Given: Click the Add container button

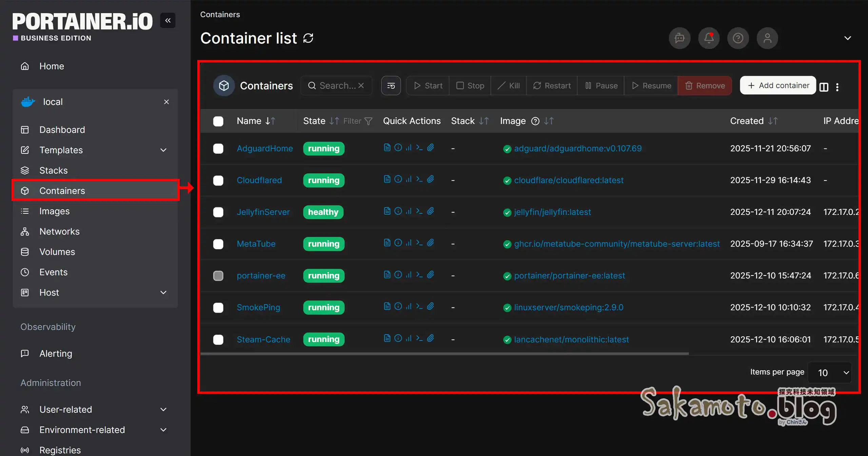Looking at the screenshot, I should (778, 85).
